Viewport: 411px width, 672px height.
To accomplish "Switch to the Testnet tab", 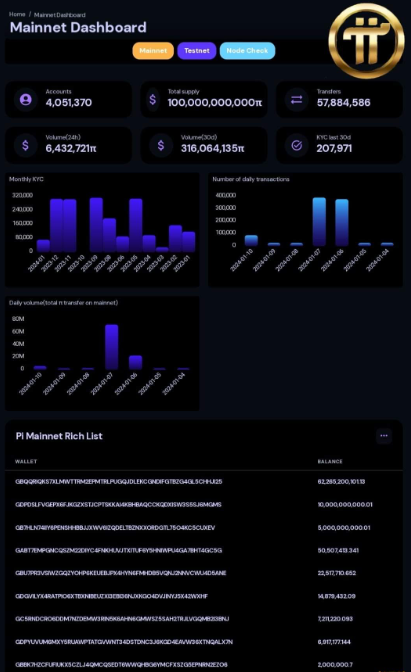I will 197,51.
